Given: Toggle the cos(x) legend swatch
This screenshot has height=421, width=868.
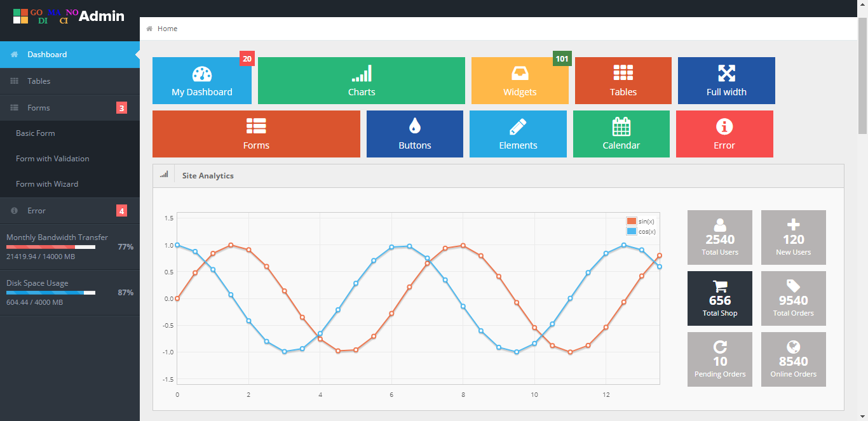Looking at the screenshot, I should pos(631,231).
